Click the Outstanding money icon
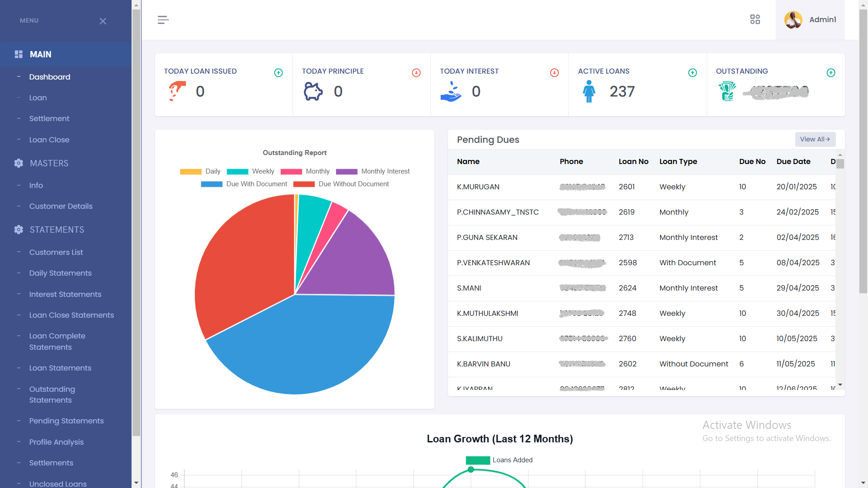Image resolution: width=868 pixels, height=488 pixels. [727, 91]
